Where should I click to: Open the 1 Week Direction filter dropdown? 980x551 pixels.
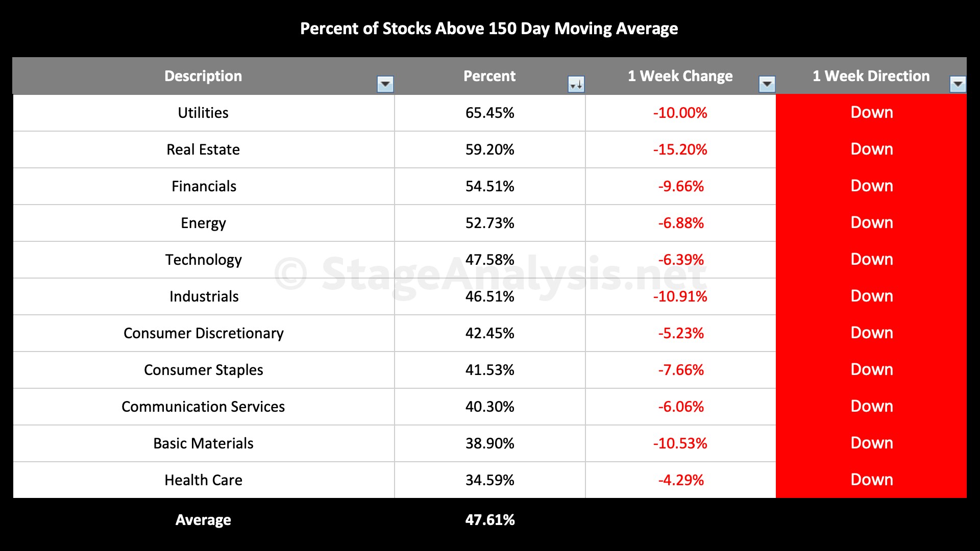pos(958,84)
